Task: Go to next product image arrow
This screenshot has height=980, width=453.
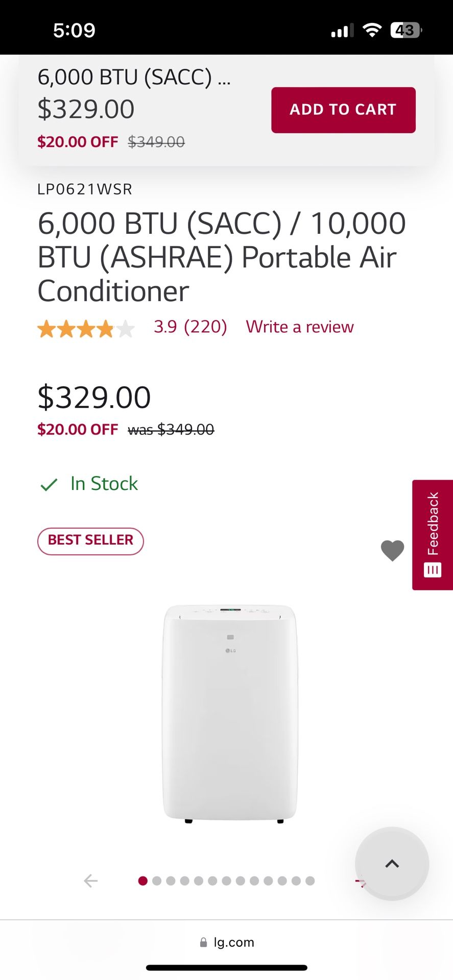Action: coord(360,881)
